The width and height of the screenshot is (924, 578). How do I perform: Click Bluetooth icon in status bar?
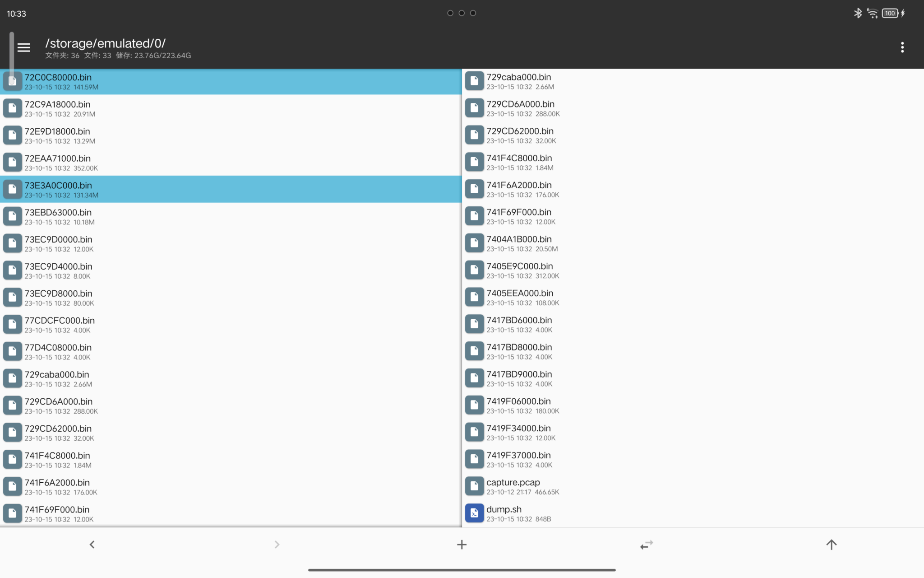858,13
